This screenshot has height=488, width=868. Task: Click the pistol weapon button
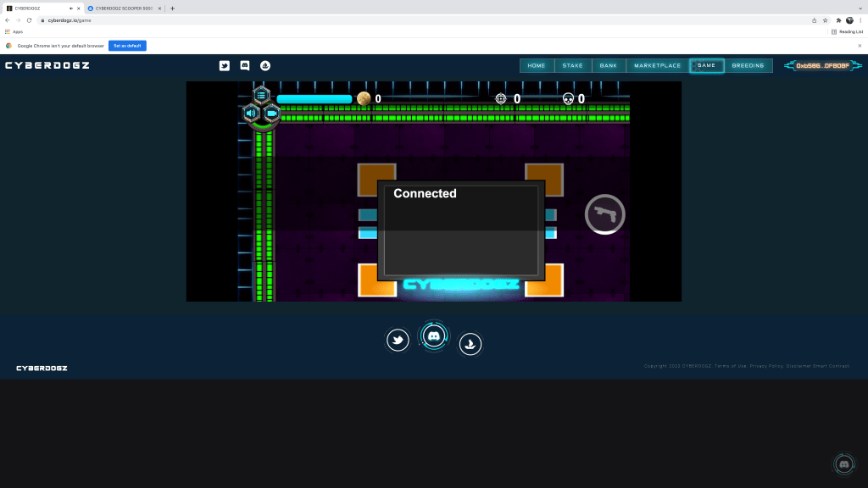pos(604,214)
